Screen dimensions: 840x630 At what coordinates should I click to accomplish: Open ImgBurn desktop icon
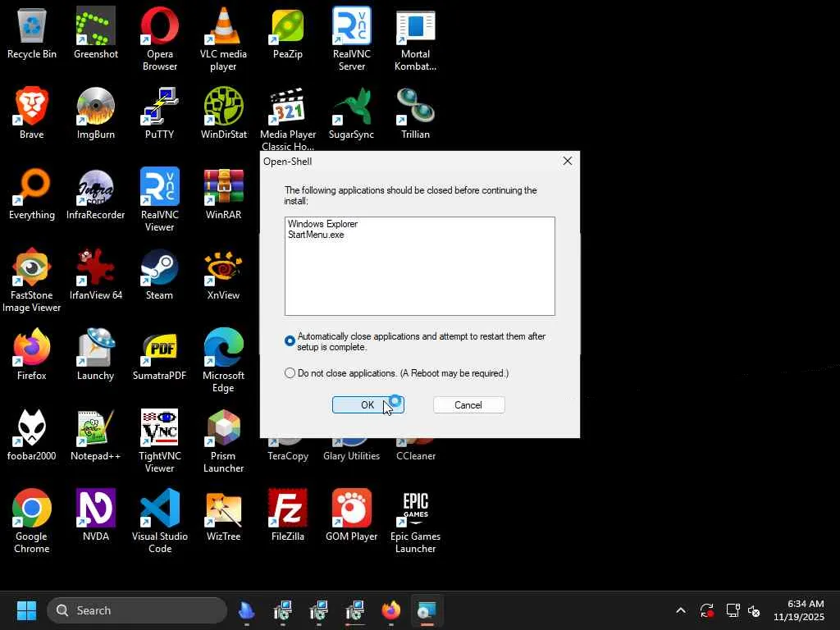point(96,113)
